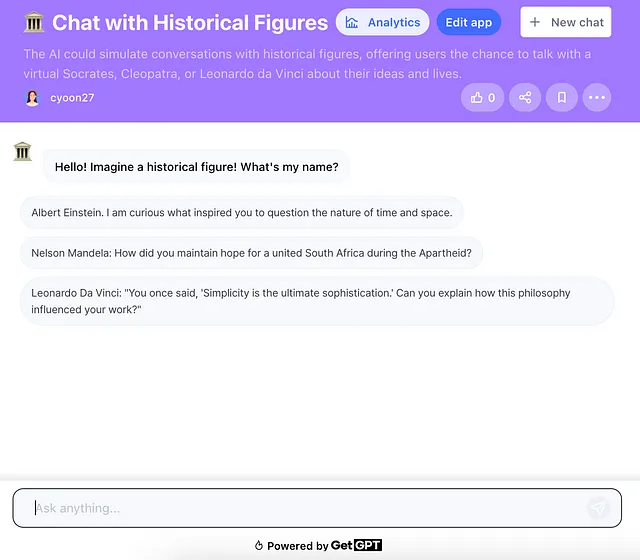This screenshot has height=560, width=640.
Task: Open the GetGPT powered-by link
Action: tap(356, 546)
